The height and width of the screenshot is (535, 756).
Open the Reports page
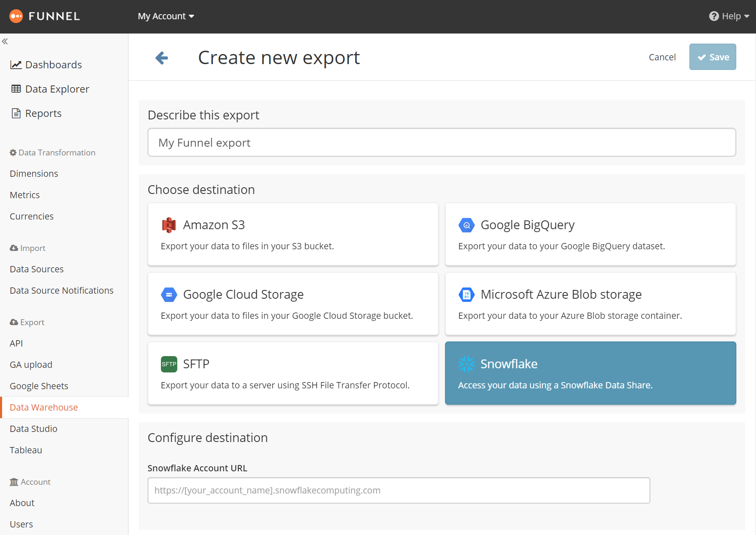coord(43,114)
